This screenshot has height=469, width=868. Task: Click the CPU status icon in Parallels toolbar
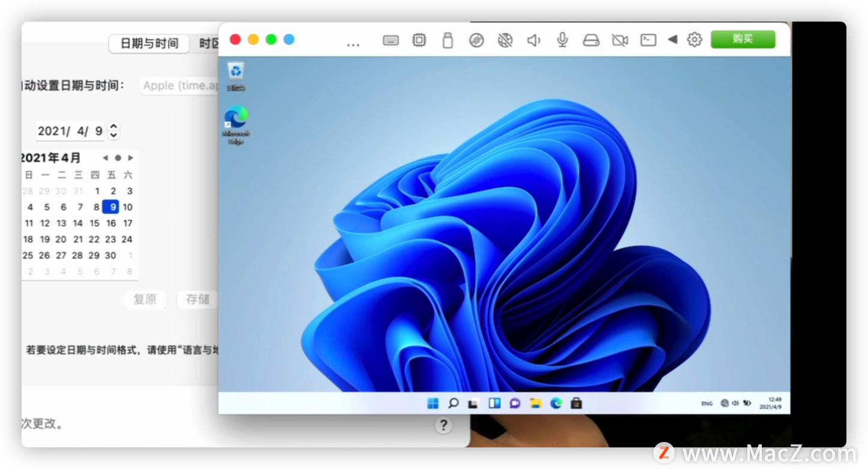[x=419, y=40]
